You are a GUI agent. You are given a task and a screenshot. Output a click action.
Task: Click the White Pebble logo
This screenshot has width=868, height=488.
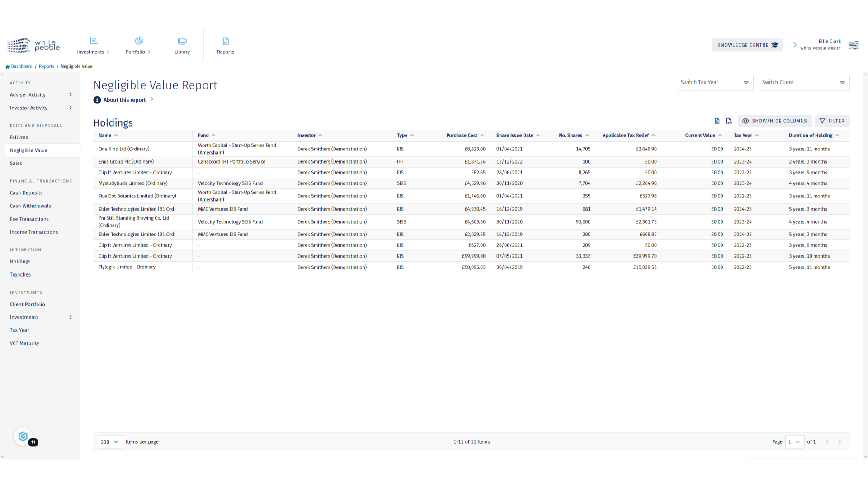point(33,45)
